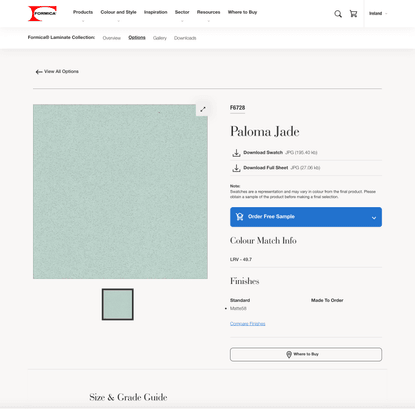
Task: Switch to the Gallery tab
Action: point(160,38)
